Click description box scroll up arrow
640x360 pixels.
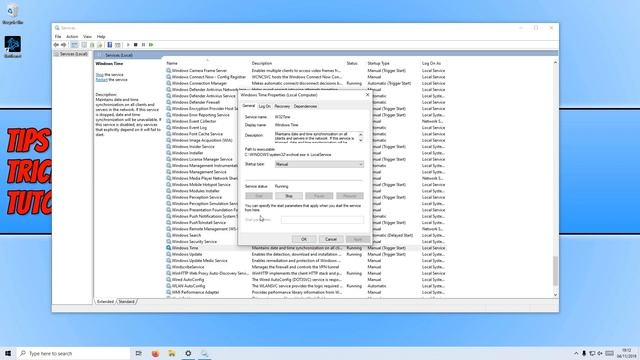coord(360,134)
